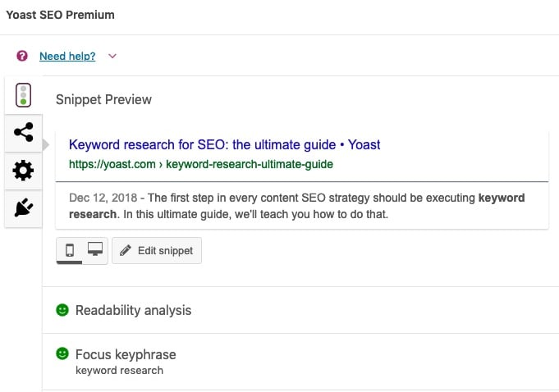
Task: Open the plug add-ons tab
Action: click(24, 207)
